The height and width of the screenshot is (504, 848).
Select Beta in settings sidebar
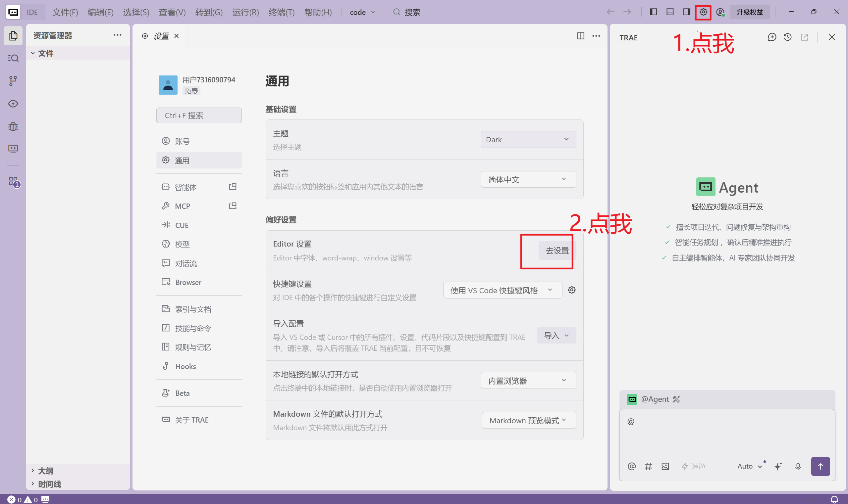click(199, 393)
